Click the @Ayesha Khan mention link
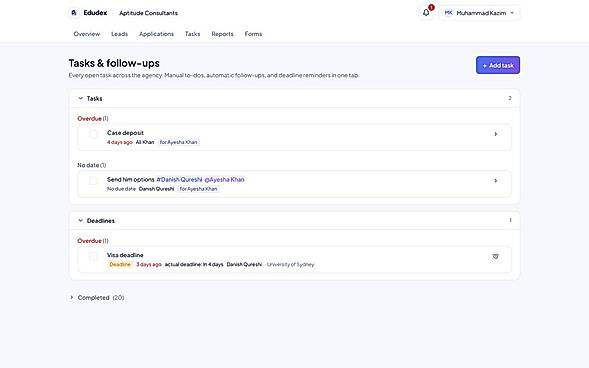This screenshot has width=589, height=368. coord(224,179)
